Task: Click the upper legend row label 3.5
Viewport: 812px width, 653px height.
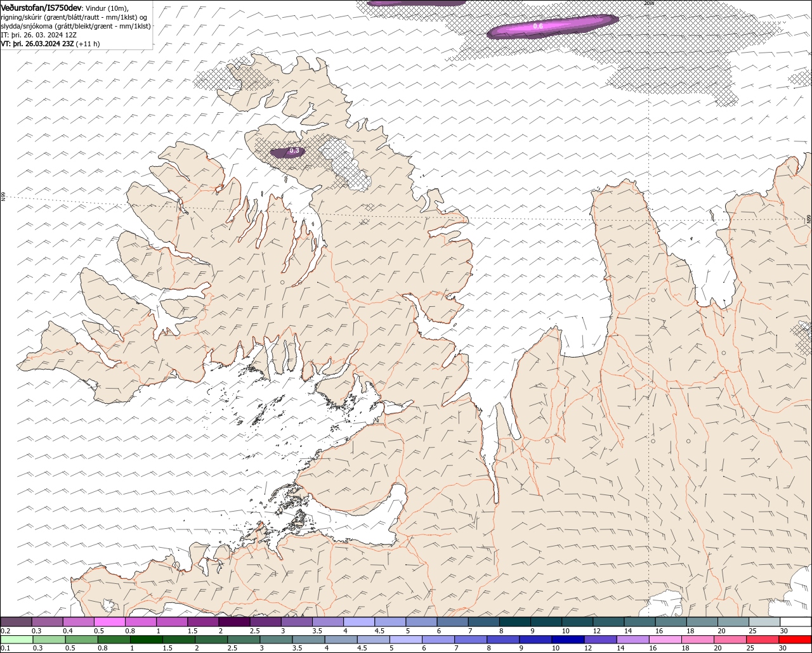Action: tap(317, 631)
